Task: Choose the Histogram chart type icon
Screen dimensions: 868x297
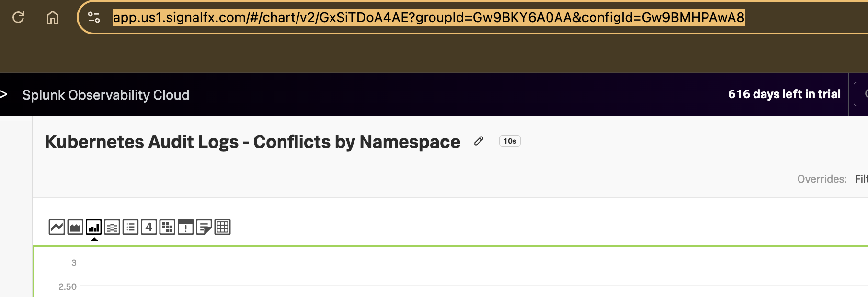Action: click(x=113, y=227)
